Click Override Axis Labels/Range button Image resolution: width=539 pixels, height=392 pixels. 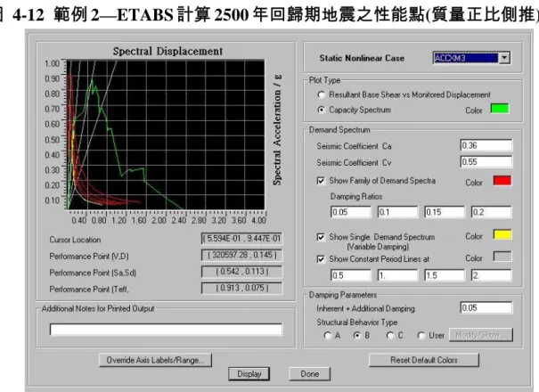[155, 360]
